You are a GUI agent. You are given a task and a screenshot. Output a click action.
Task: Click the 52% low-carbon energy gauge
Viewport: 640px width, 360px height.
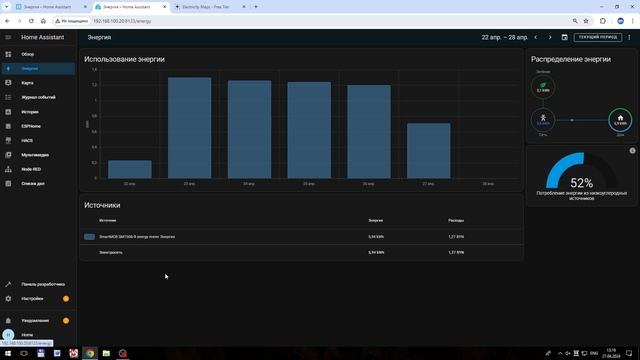coord(582,171)
